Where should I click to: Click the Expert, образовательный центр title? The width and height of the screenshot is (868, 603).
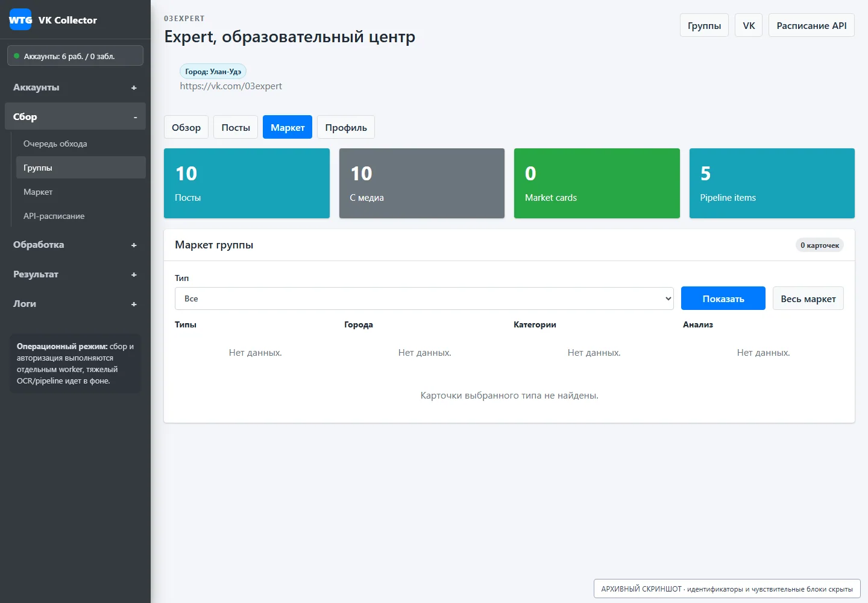[x=289, y=37]
